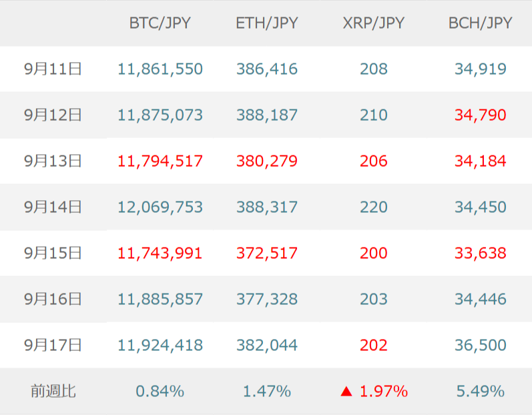Screen dimensions: 532x415
Task: Select the 前週比 row label
Action: pyautogui.click(x=53, y=391)
